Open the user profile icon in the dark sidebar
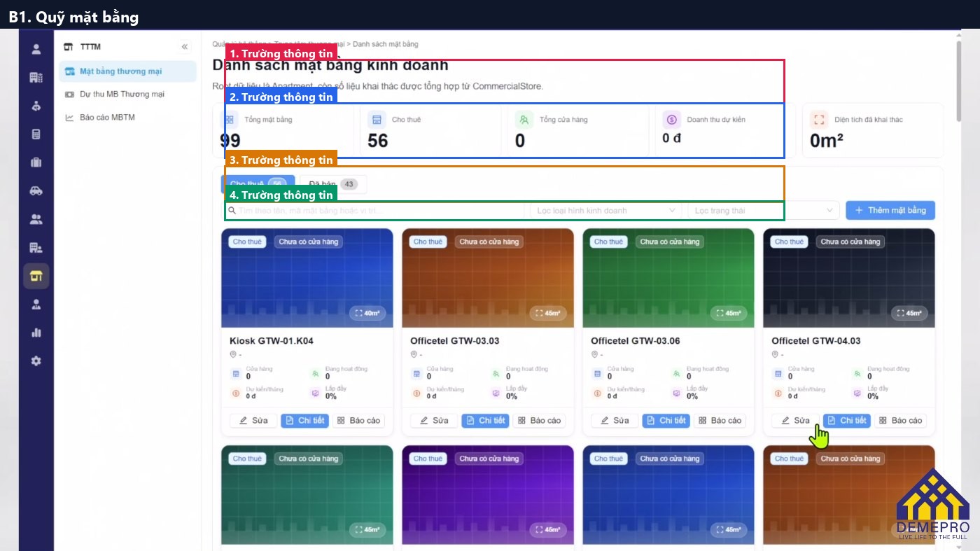980x551 pixels. [x=36, y=49]
